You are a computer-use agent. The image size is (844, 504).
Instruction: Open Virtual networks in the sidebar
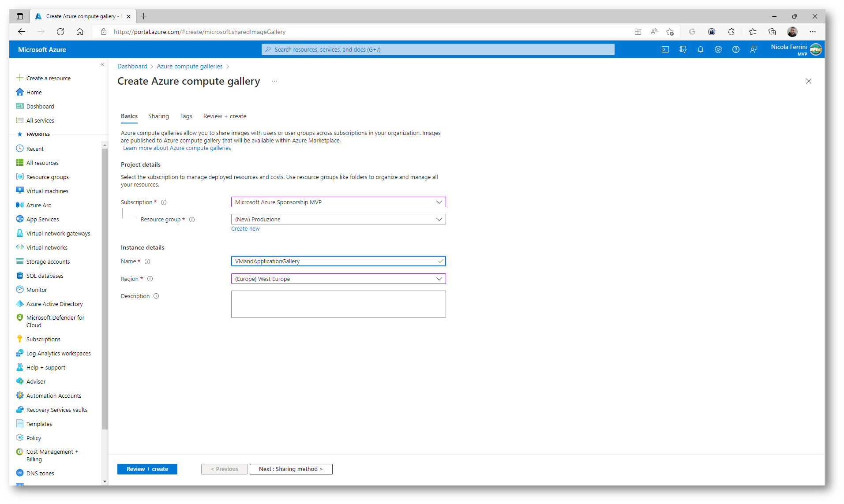coord(47,247)
